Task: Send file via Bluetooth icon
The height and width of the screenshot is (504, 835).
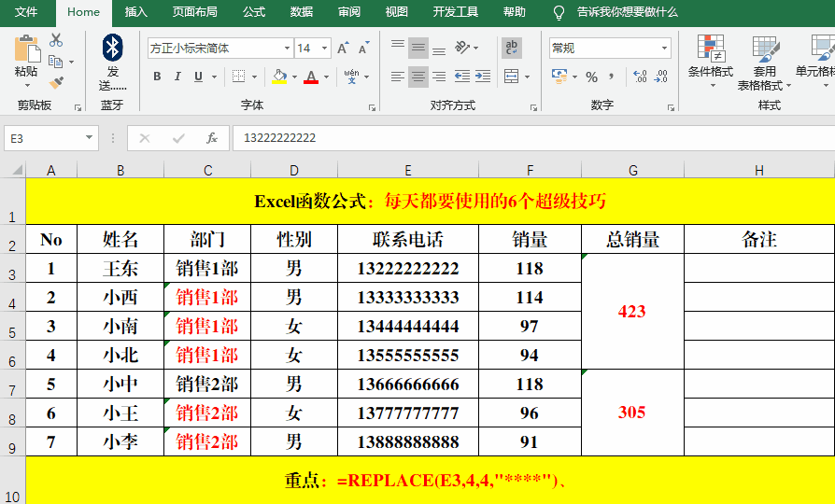Action: (x=112, y=48)
